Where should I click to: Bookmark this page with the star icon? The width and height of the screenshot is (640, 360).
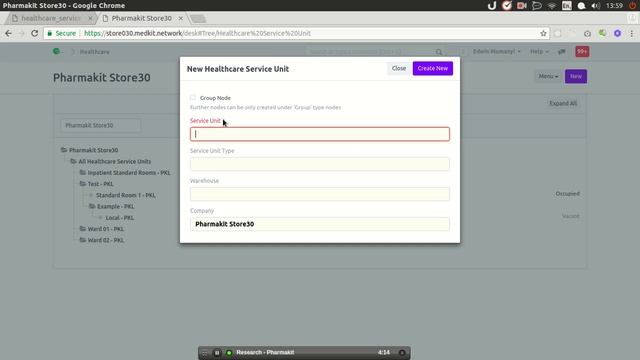click(543, 33)
